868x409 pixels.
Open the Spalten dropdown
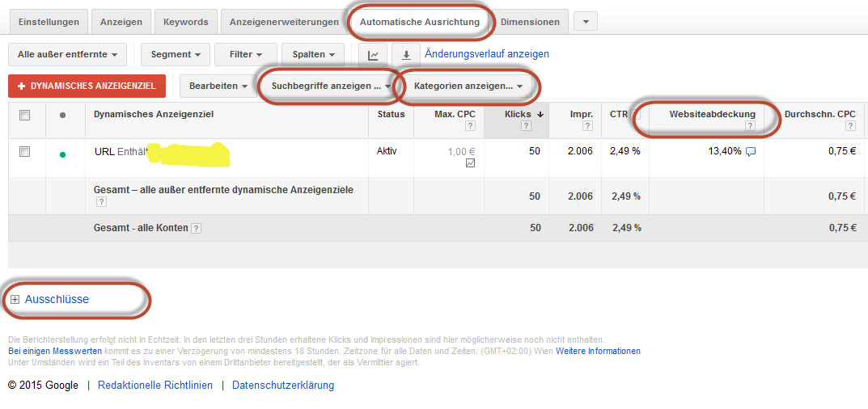(x=313, y=55)
